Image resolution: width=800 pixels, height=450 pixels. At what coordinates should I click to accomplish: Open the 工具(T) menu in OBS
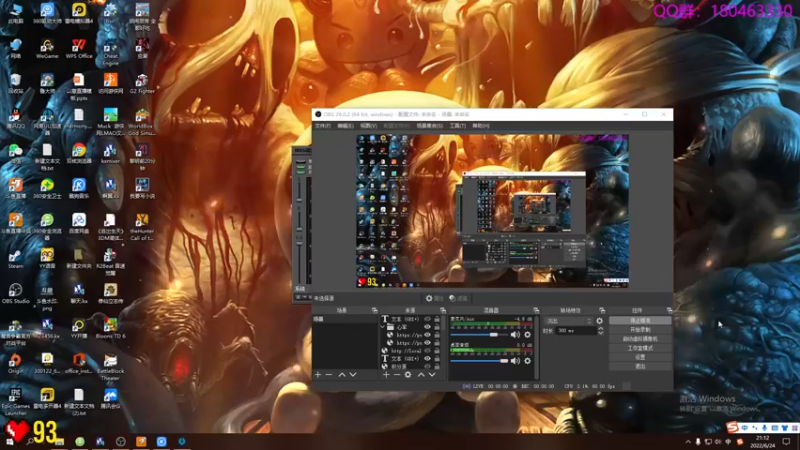(458, 126)
